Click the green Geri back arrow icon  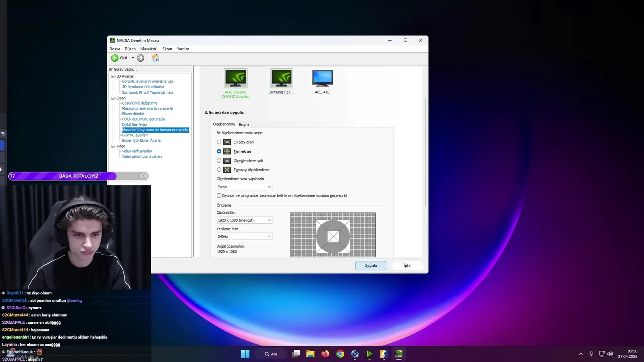point(115,58)
